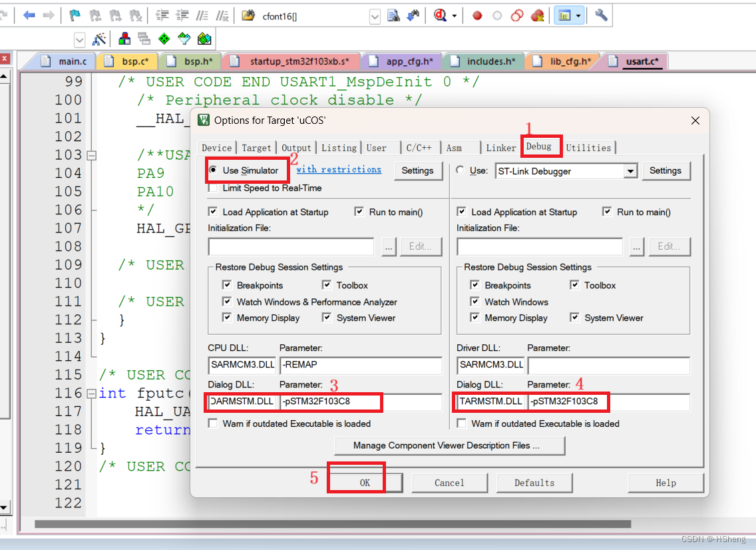
Task: Open Manage Run-Time Environment green diamond icon
Action: tap(164, 39)
